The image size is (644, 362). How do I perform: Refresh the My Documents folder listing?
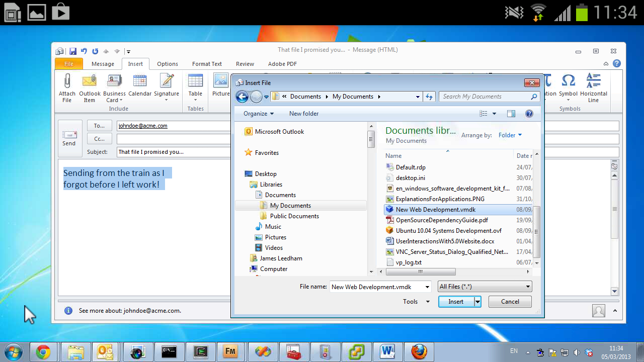tap(429, 97)
